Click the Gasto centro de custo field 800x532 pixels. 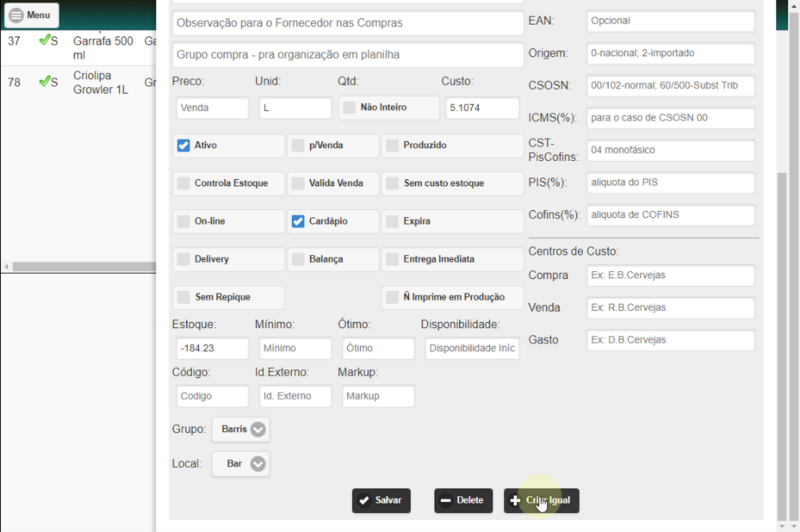[x=670, y=340]
